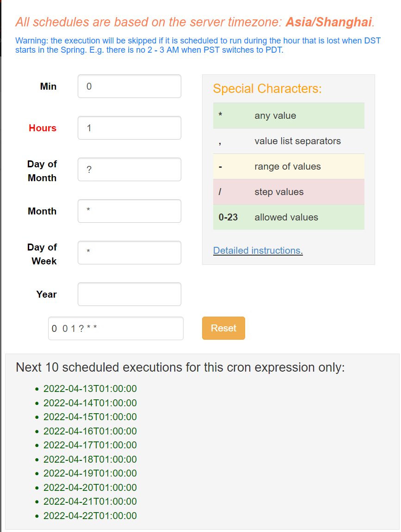Click the red Hours label
Viewport: 401px width, 532px height.
[43, 128]
